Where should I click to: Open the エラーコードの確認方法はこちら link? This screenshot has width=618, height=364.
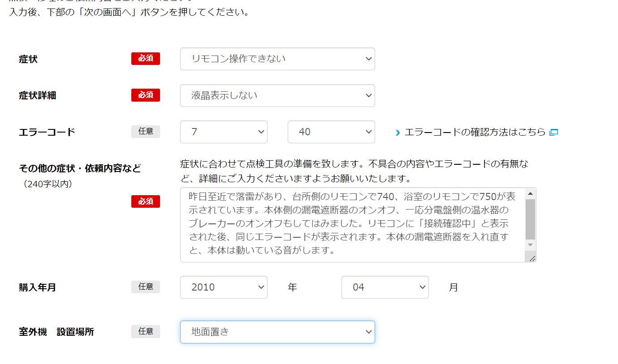pos(475,132)
